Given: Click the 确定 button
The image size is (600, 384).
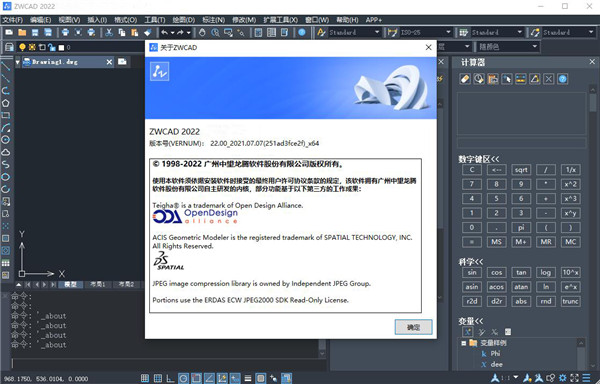Looking at the screenshot, I should coord(413,327).
